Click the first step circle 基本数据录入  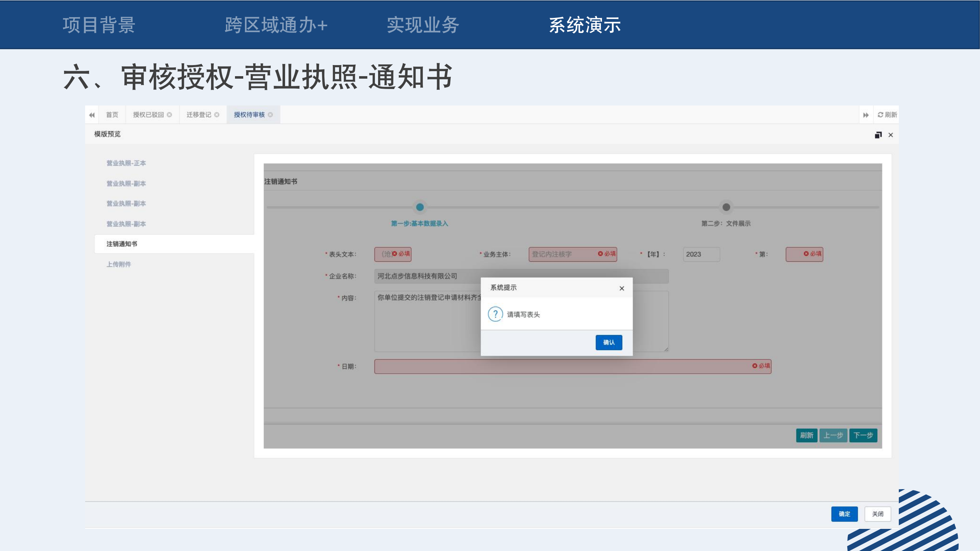(420, 207)
